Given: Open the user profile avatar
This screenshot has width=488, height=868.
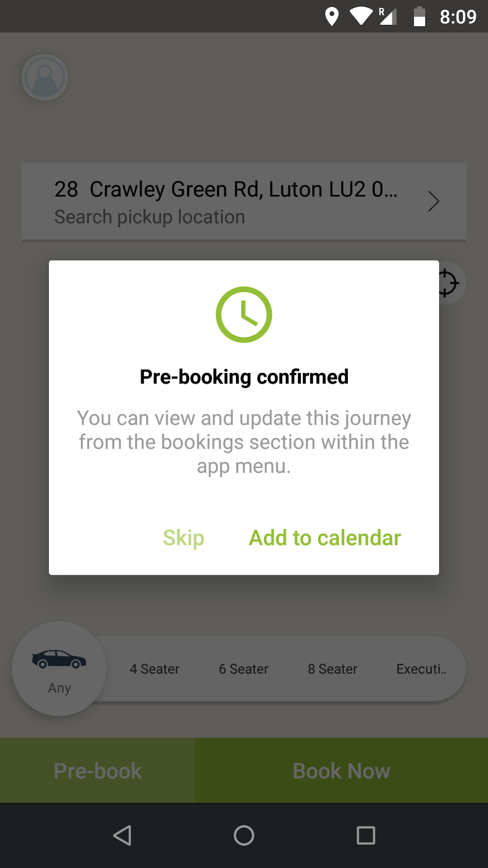Looking at the screenshot, I should tap(44, 77).
